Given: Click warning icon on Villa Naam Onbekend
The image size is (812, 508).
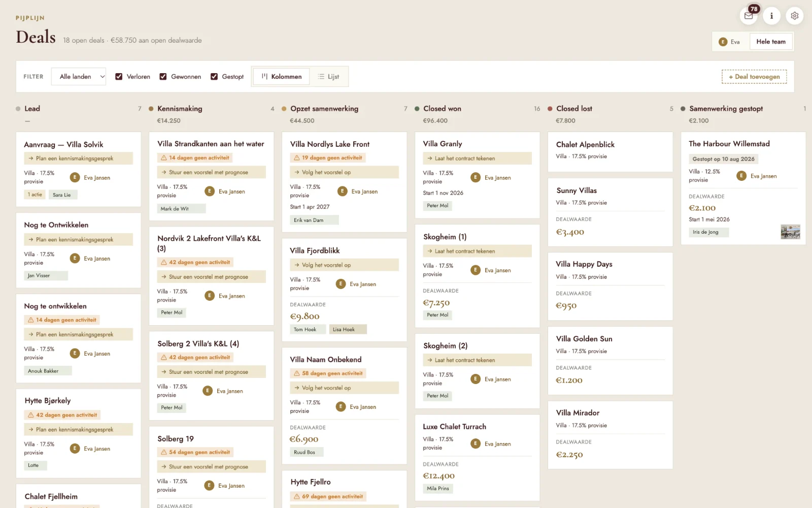Looking at the screenshot, I should click(297, 373).
